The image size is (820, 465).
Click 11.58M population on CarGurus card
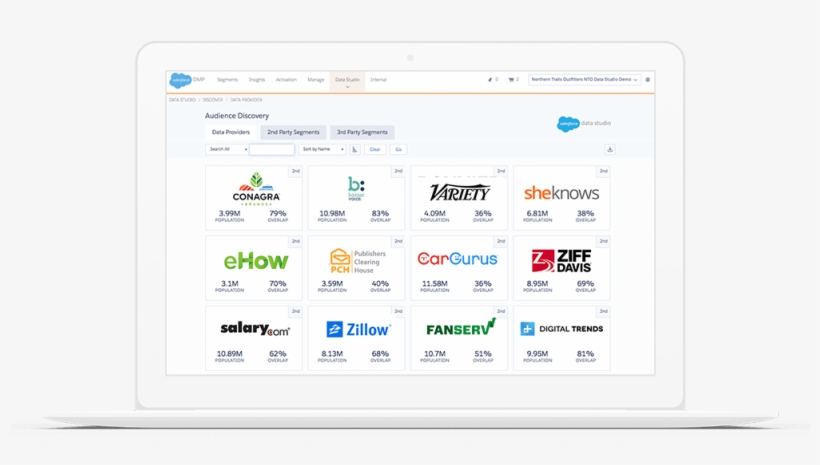[435, 283]
